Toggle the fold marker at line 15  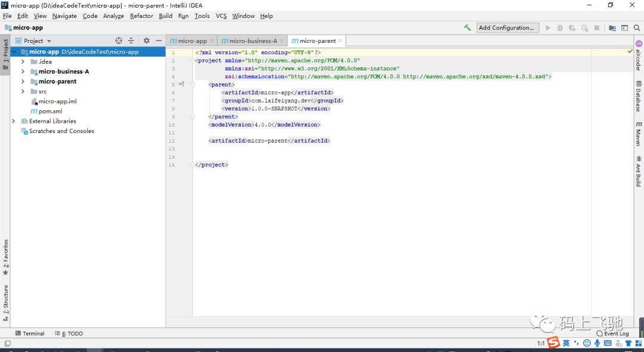[192, 165]
